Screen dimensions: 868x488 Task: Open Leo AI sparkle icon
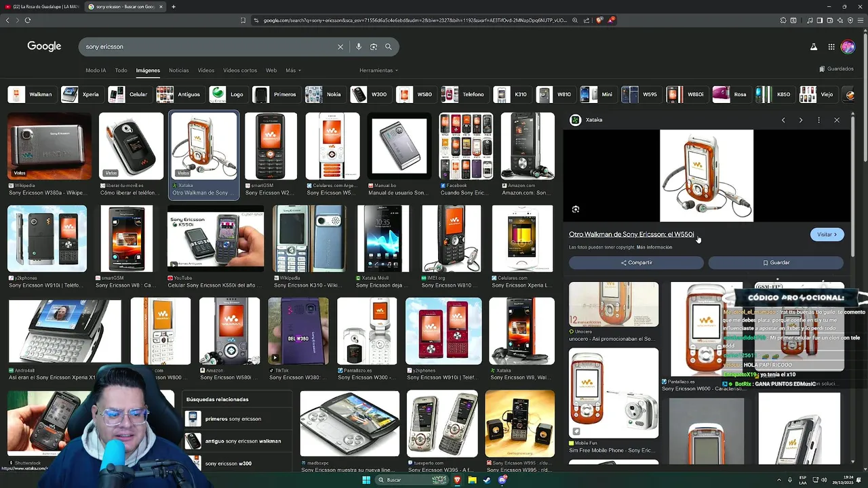[840, 20]
